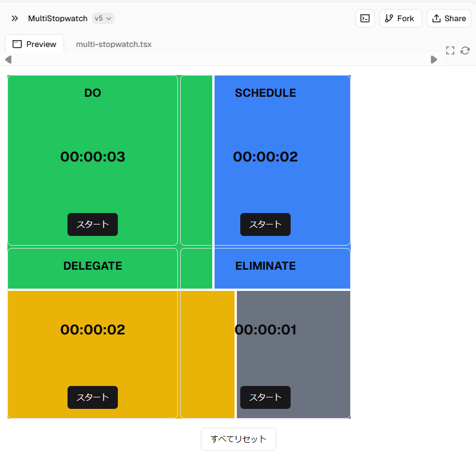
Task: Start the DELEGATE stopwatch
Action: 93,397
